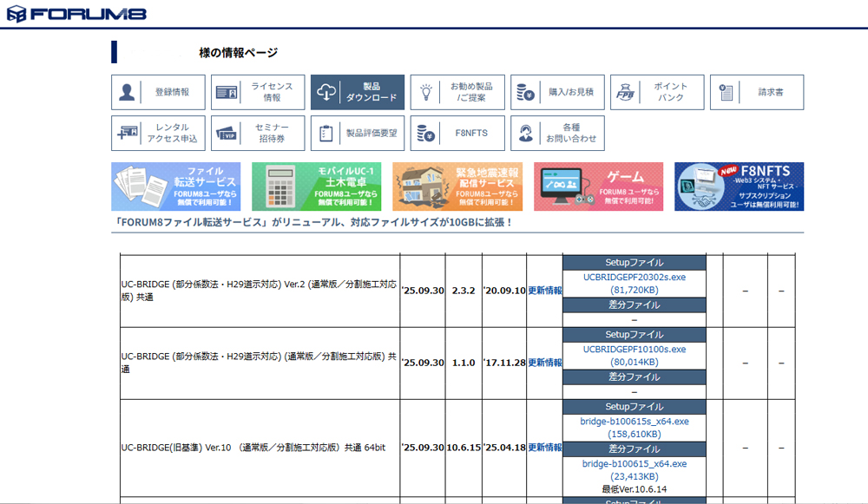
Task: Open 更新情報 for the 1.1.0 row
Action: pyautogui.click(x=545, y=363)
